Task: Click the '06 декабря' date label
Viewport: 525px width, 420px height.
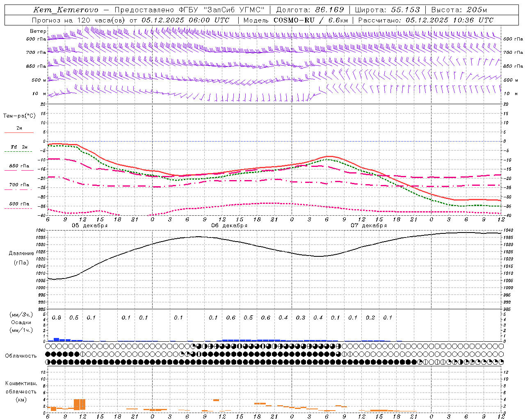Action: (x=229, y=226)
